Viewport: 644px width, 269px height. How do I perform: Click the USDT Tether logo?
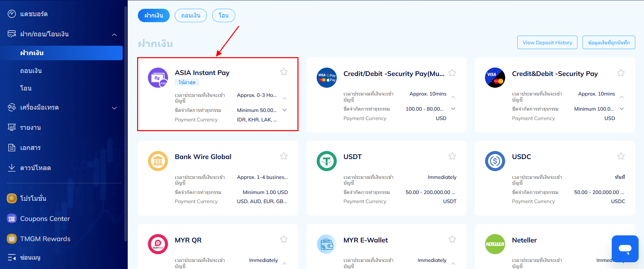click(327, 161)
